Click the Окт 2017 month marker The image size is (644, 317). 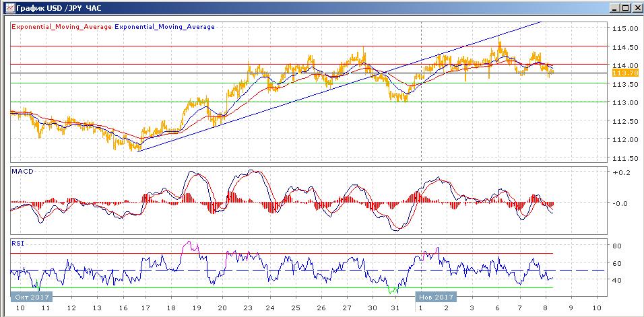(x=32, y=297)
